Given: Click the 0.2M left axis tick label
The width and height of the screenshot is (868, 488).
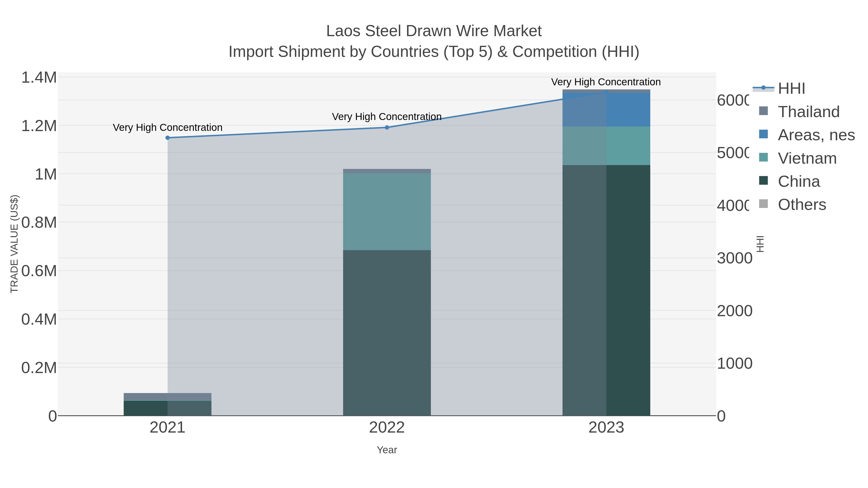Looking at the screenshot, I should click(x=39, y=368).
